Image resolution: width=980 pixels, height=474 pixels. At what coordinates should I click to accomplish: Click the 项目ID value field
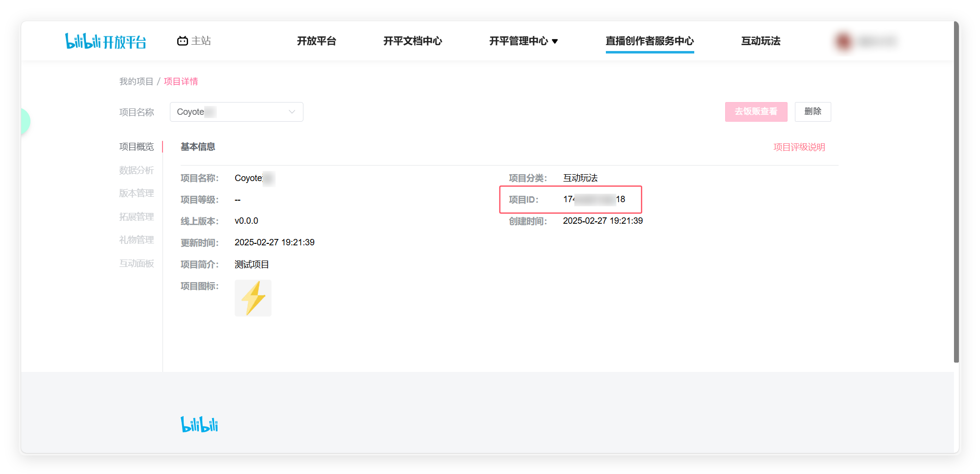tap(594, 199)
